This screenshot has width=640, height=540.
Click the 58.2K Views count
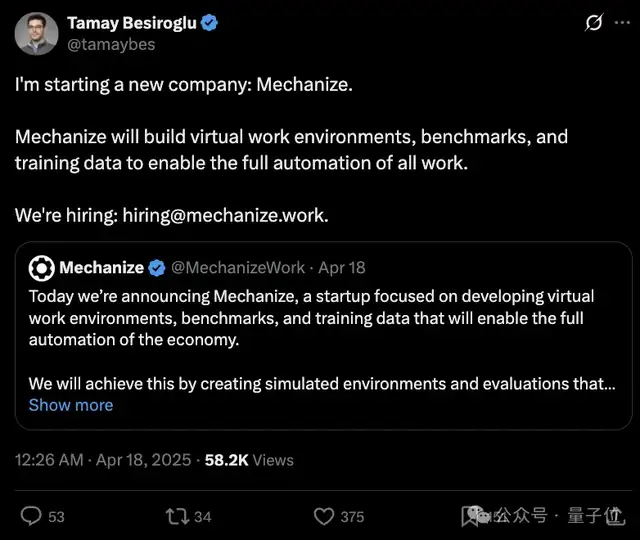(249, 460)
